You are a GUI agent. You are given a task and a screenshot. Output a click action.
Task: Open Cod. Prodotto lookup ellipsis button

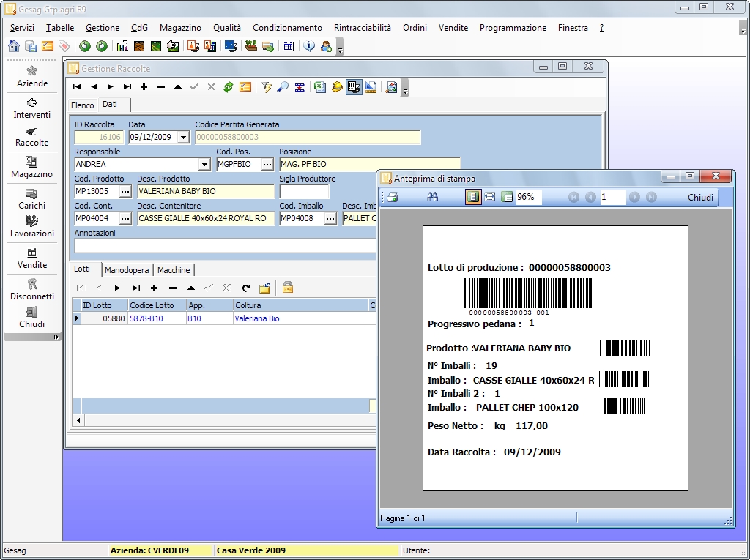click(x=125, y=191)
